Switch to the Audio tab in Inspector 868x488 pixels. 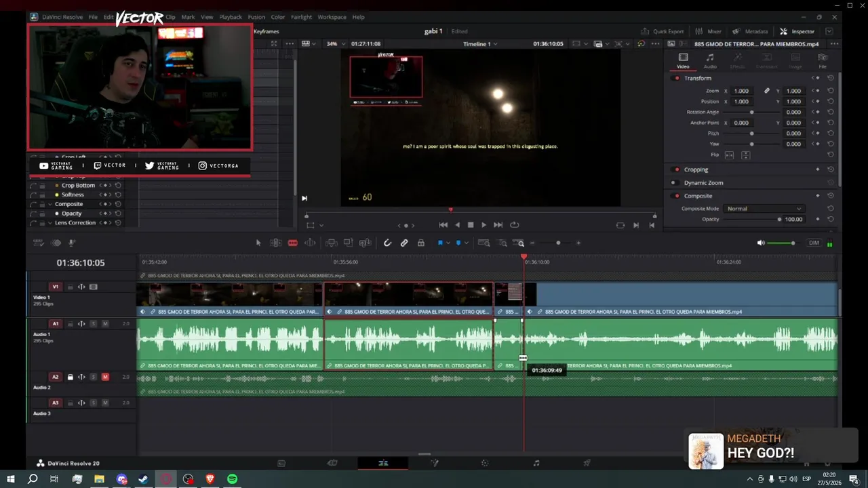pos(710,61)
